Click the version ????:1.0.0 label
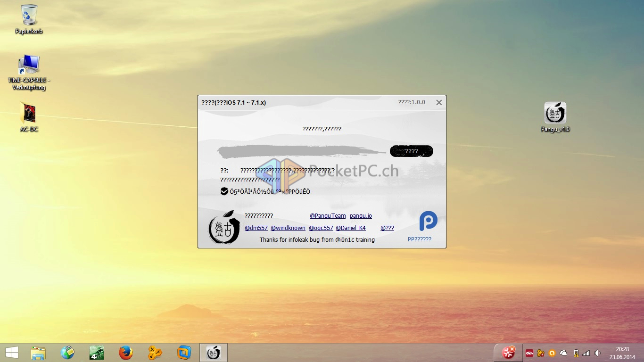 pos(412,102)
